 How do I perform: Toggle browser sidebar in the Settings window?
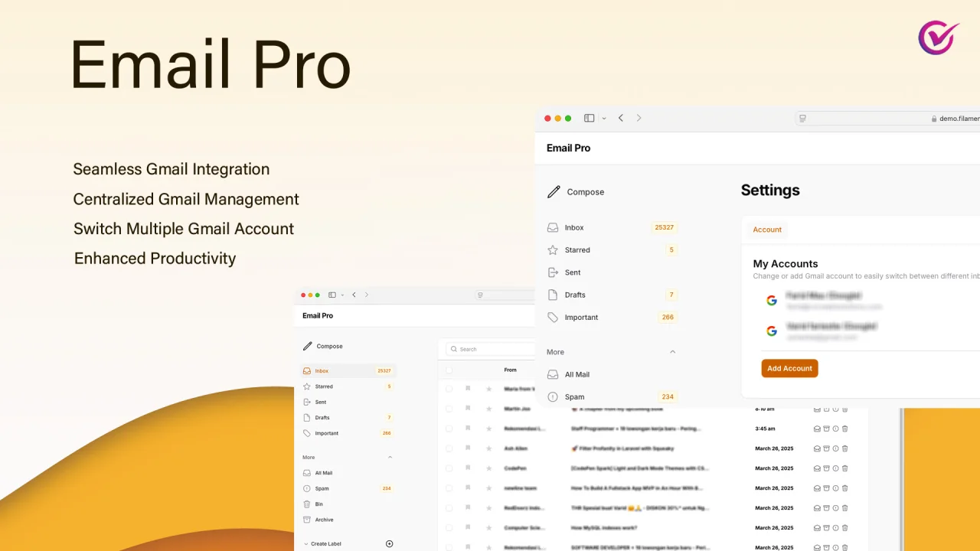click(x=589, y=118)
